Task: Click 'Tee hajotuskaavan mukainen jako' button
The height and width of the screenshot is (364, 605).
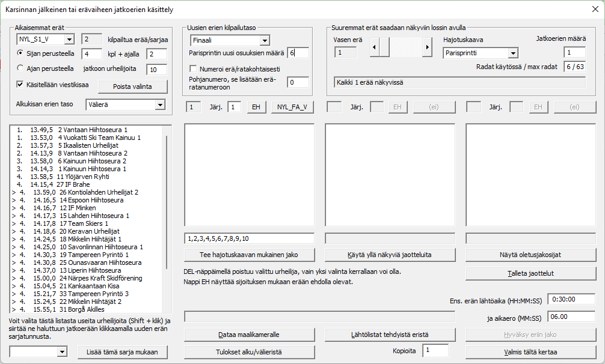Action: 249,255
